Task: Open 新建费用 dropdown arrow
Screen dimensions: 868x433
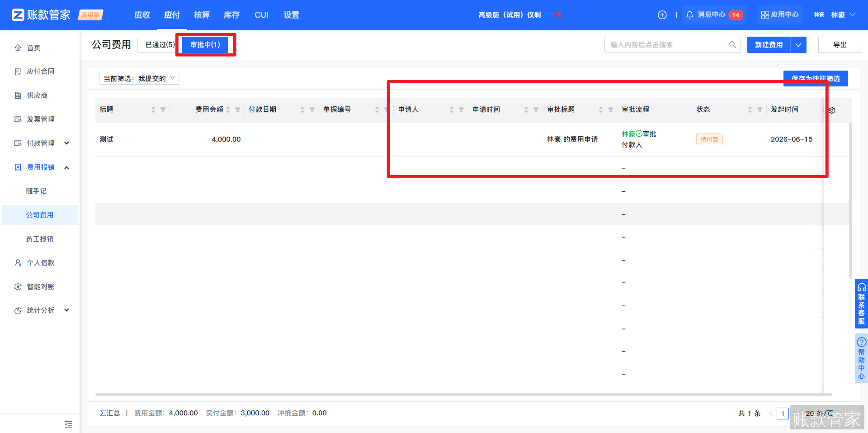Action: tap(798, 45)
